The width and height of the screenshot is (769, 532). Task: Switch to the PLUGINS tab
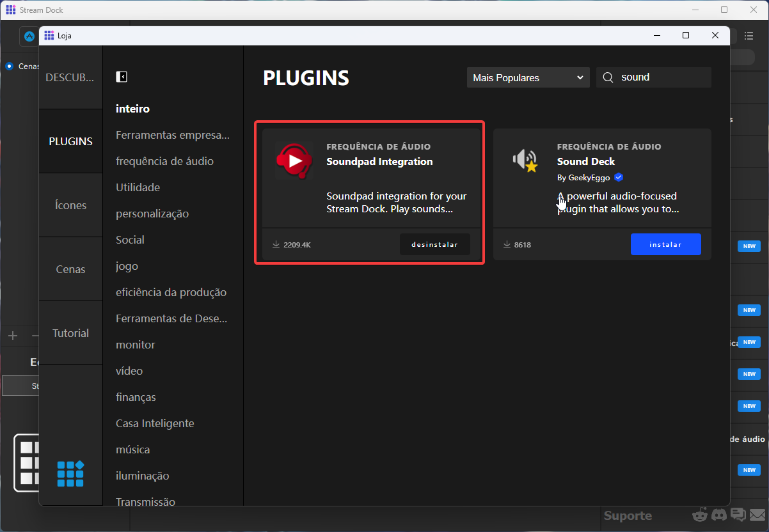coord(70,141)
